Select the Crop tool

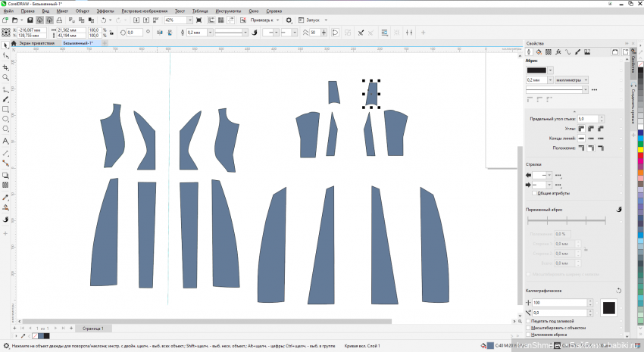[x=5, y=67]
